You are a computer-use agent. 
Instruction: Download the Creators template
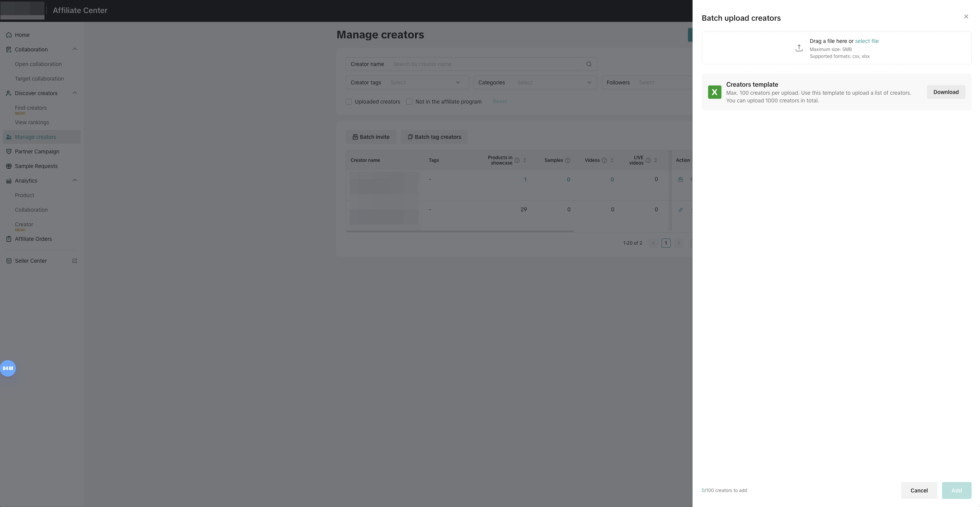pos(946,92)
